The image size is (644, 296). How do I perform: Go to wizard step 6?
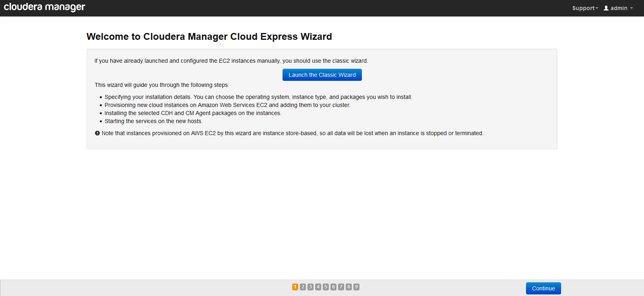coord(333,287)
